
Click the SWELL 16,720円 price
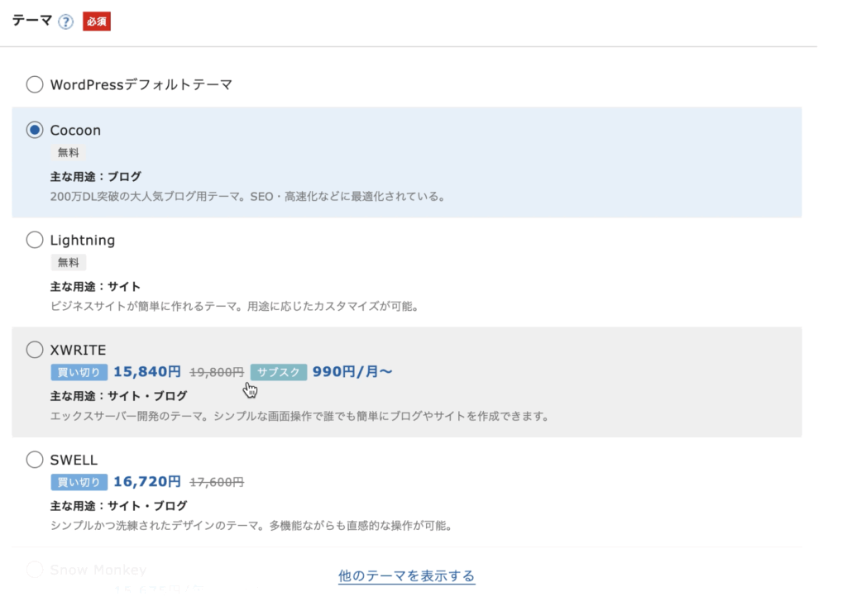tap(146, 482)
